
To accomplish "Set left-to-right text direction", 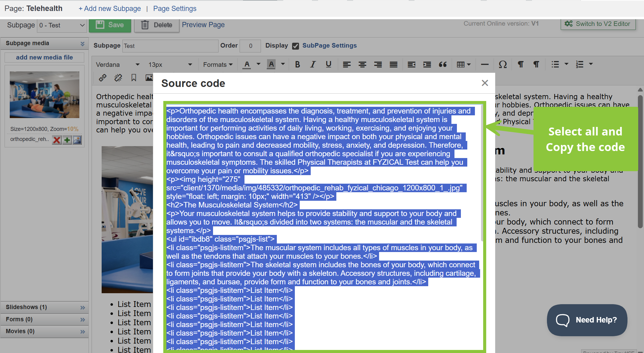I will click(521, 64).
